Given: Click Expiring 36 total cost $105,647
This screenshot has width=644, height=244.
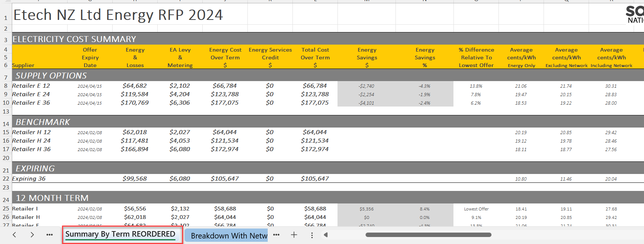Looking at the screenshot, I should (315, 179).
